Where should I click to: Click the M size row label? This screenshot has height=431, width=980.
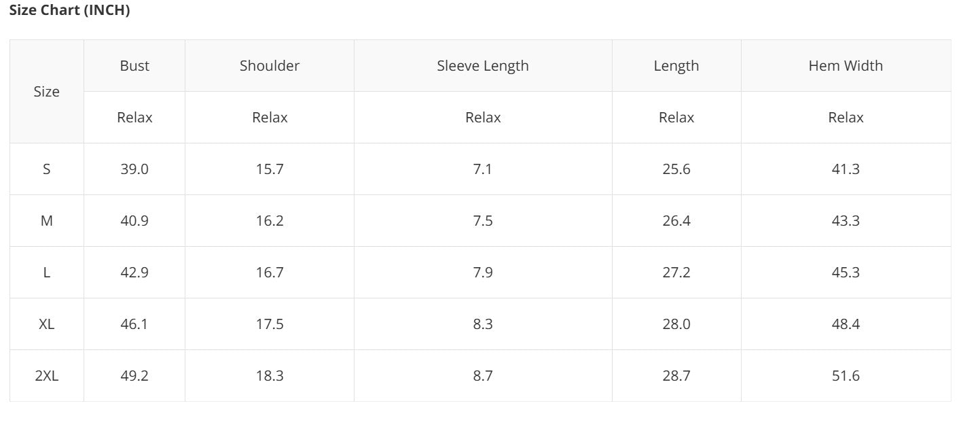[47, 221]
